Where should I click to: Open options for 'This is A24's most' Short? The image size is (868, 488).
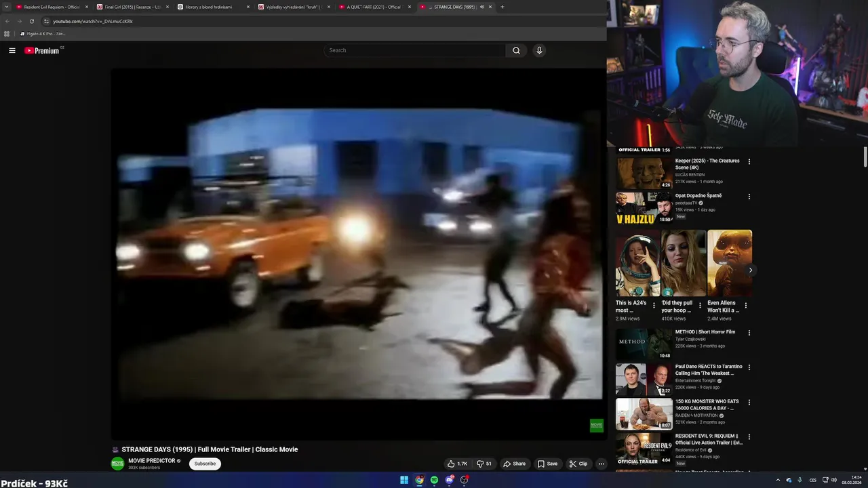(654, 306)
